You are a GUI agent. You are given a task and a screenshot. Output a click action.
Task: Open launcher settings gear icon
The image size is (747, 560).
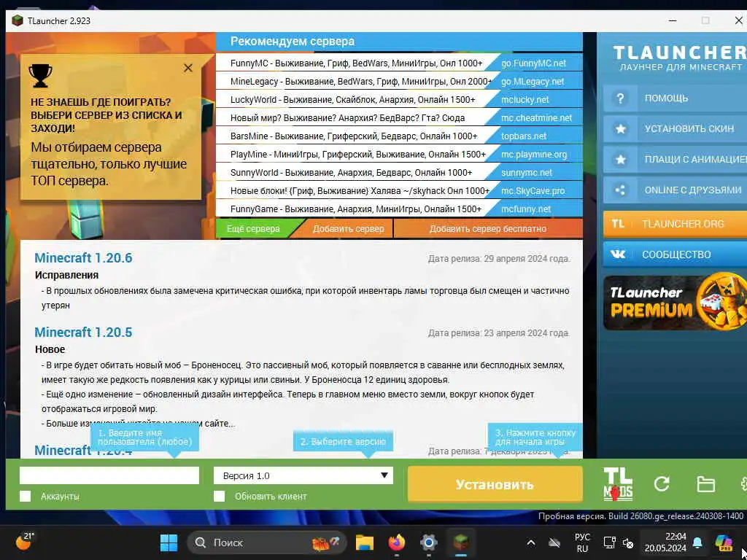743,484
